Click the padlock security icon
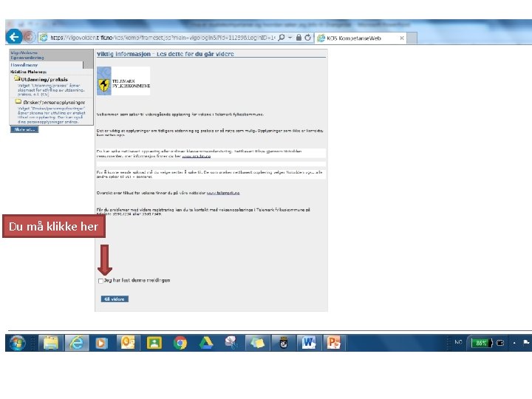 pyautogui.click(x=299, y=38)
